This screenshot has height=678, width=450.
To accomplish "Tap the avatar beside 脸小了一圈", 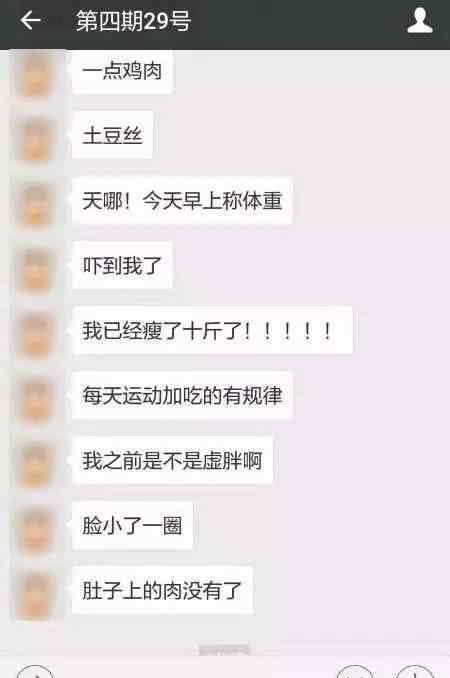I will coord(35,530).
